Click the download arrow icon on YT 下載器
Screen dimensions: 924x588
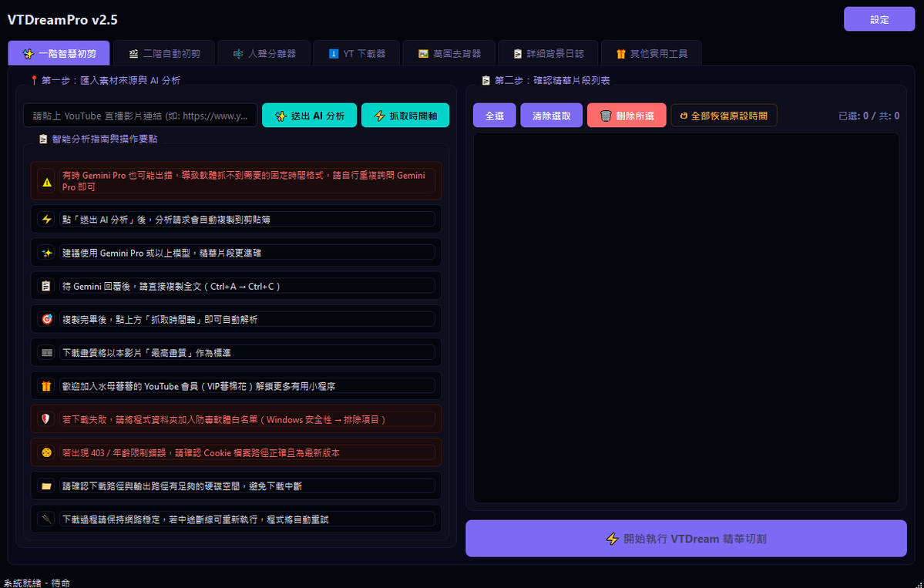tap(334, 54)
